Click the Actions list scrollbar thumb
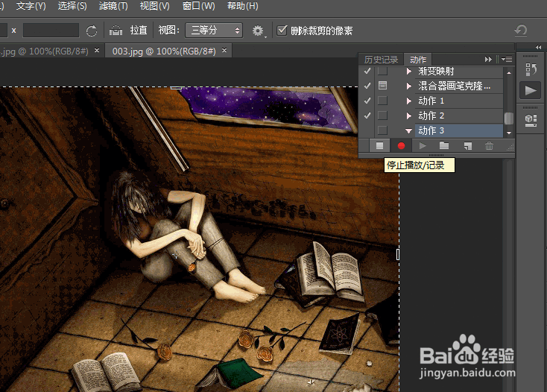 tap(509, 118)
